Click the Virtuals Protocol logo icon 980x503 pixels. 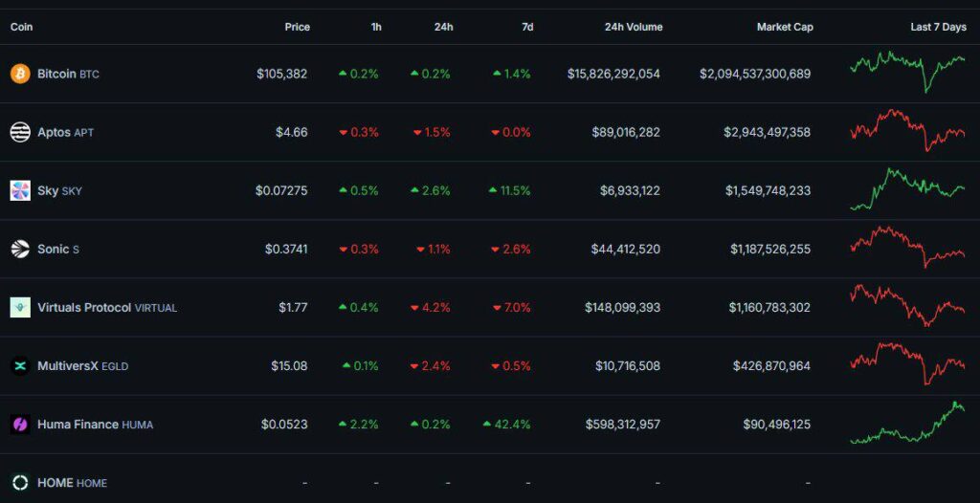(x=20, y=307)
